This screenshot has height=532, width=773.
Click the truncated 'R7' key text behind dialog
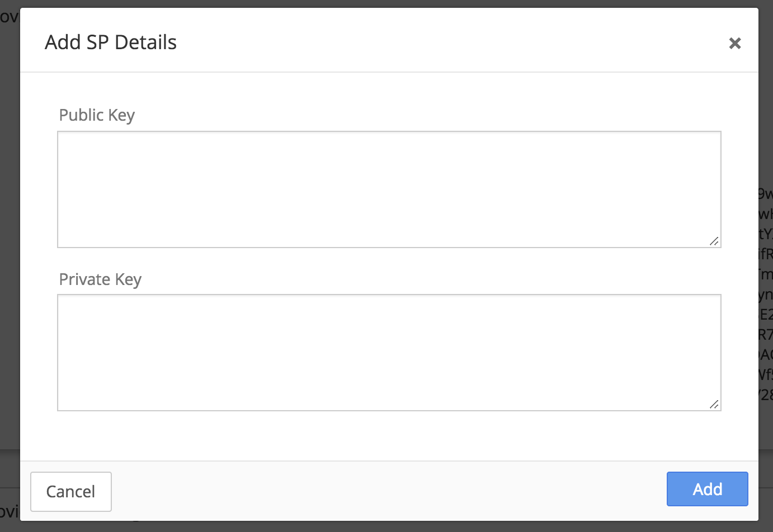click(x=766, y=335)
